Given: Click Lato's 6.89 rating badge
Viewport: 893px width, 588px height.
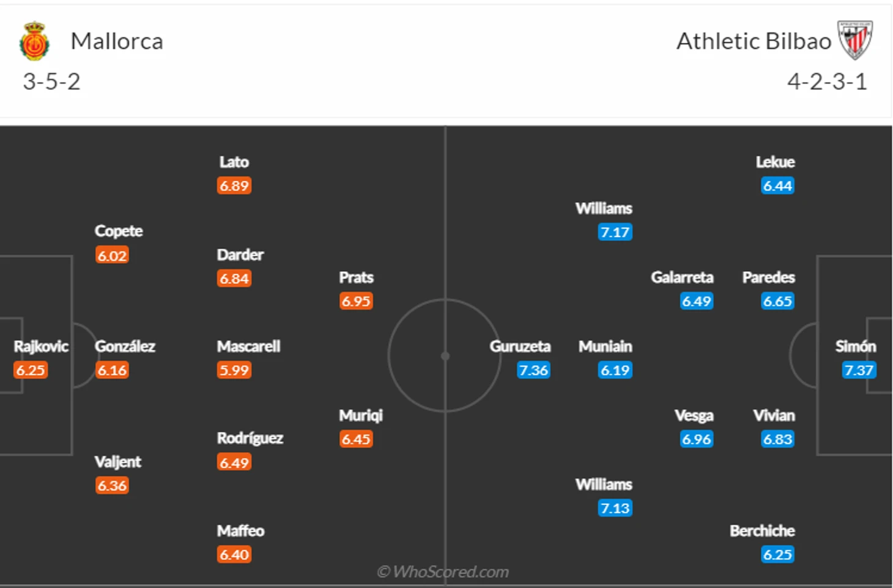Looking at the screenshot, I should click(234, 186).
